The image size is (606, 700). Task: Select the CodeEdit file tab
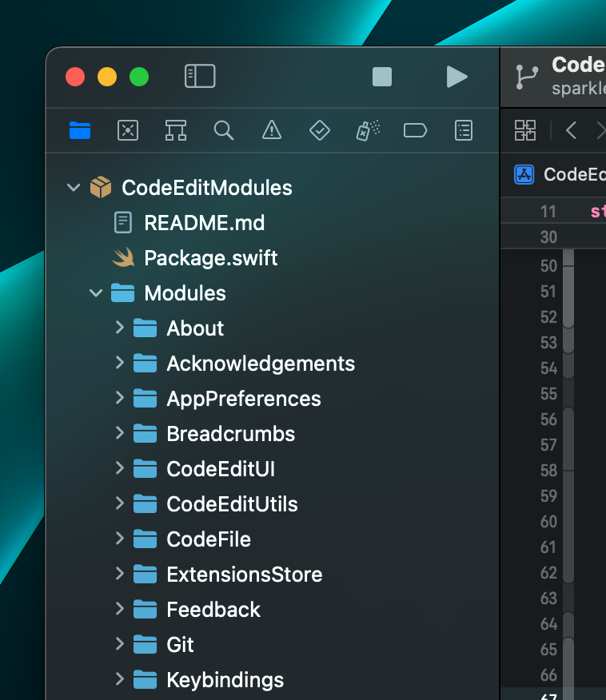point(560,174)
